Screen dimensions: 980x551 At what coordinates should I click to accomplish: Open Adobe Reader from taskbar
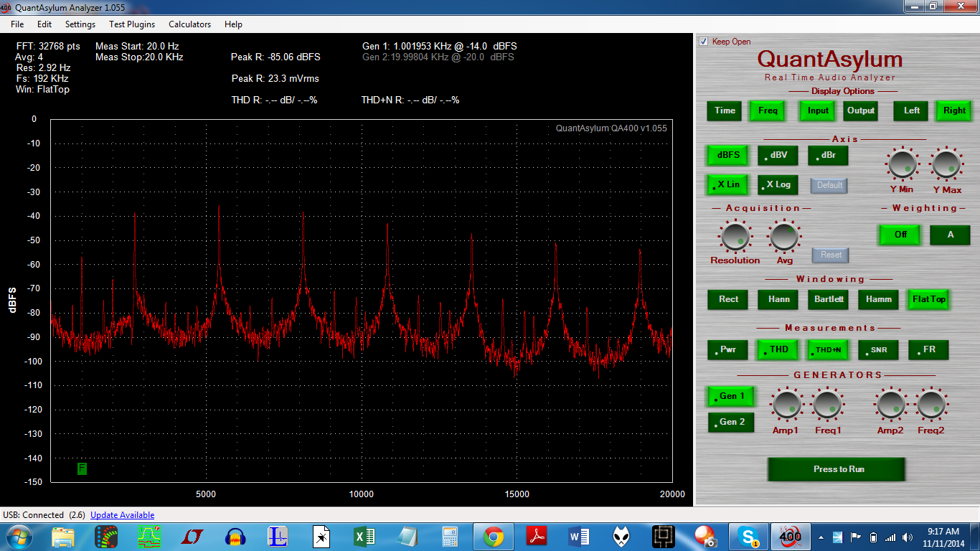point(537,537)
